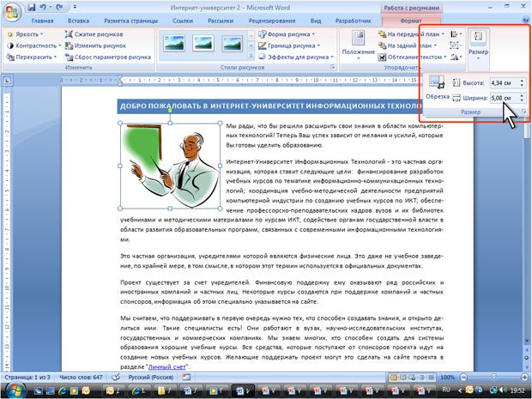Viewport: 532px width, 399px height.
Task: Click the tab selector on ruler
Action: click(x=8, y=81)
